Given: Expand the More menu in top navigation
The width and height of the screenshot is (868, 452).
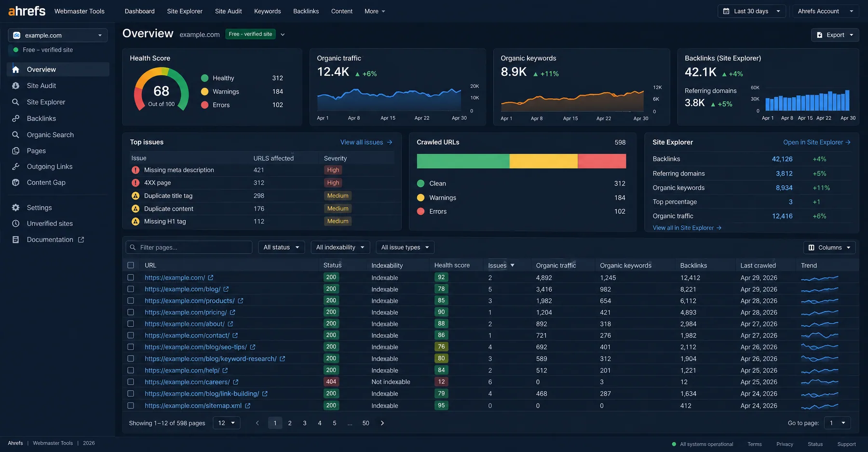Looking at the screenshot, I should tap(375, 11).
